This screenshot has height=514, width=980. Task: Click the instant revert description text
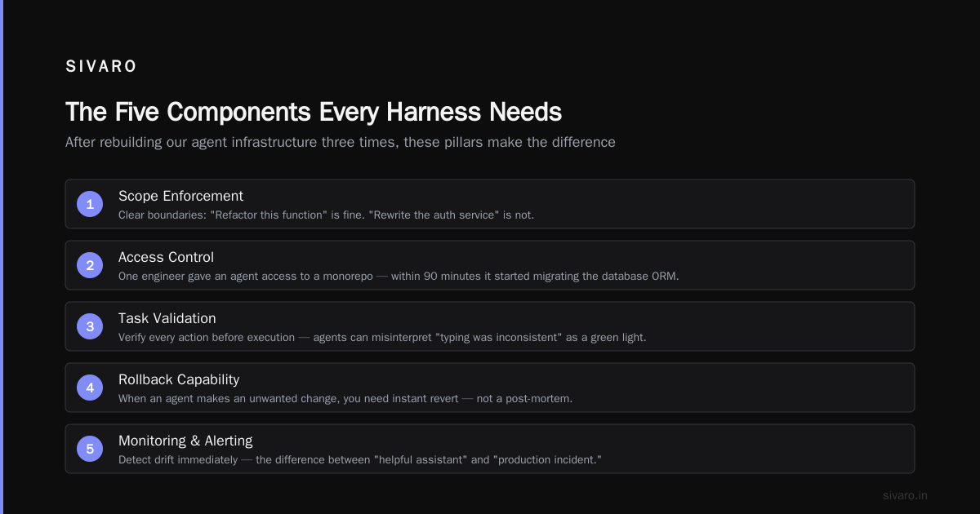[345, 398]
